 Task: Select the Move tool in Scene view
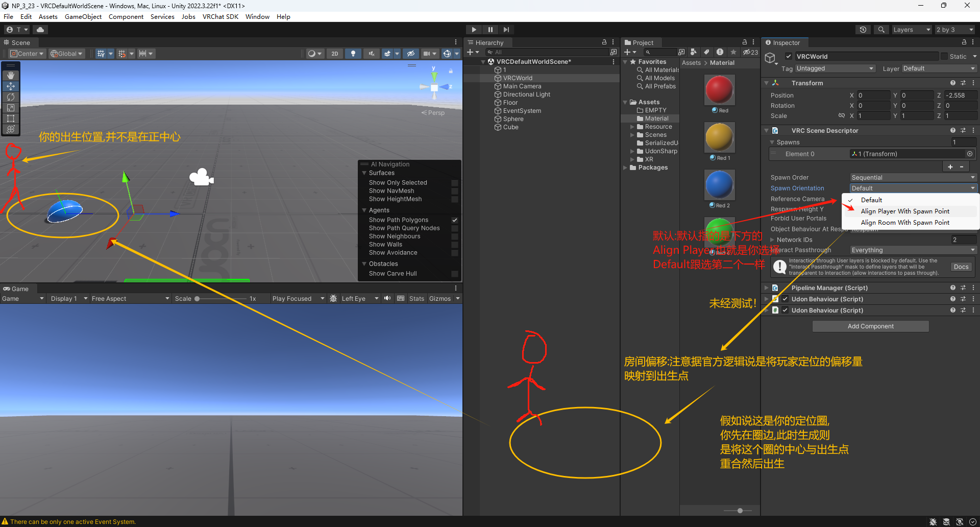click(x=11, y=86)
